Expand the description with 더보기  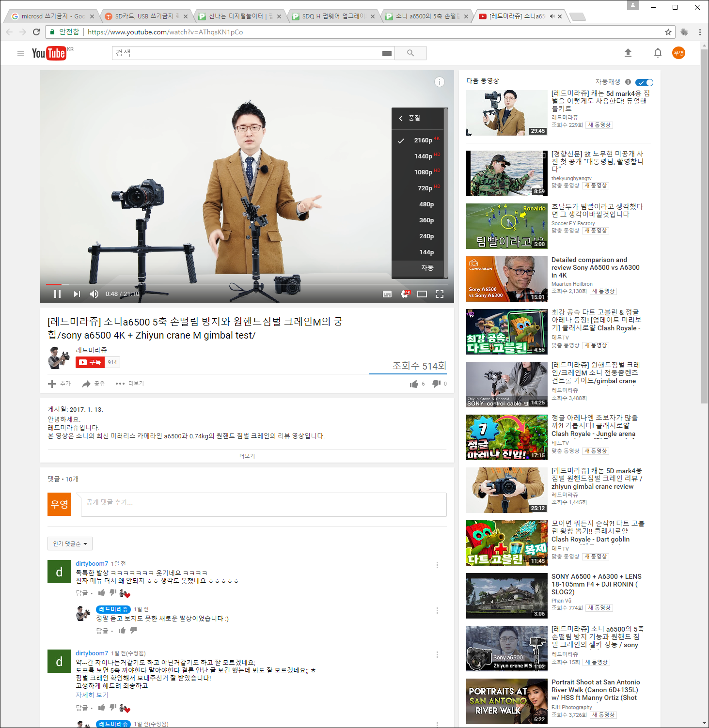tap(247, 456)
